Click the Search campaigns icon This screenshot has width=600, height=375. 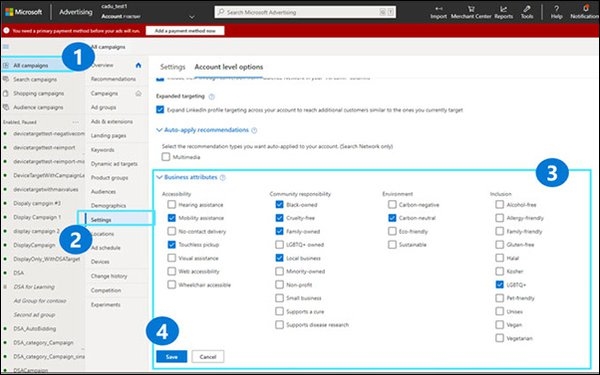click(6, 79)
